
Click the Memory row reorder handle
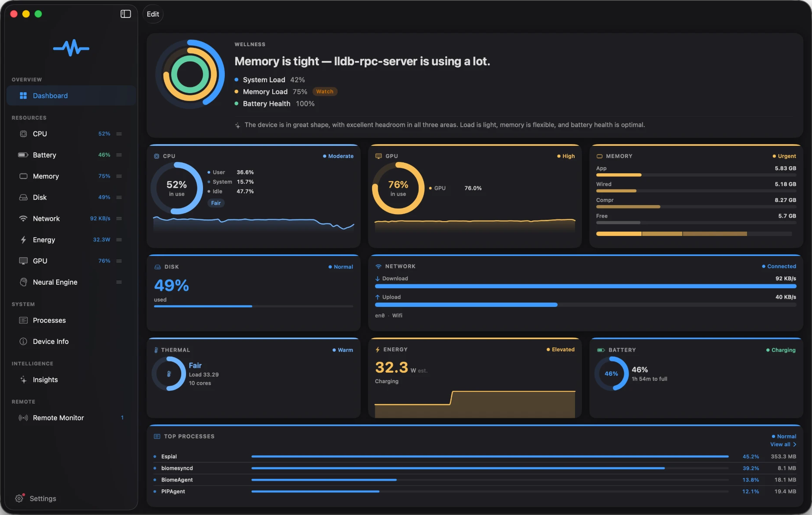point(119,176)
